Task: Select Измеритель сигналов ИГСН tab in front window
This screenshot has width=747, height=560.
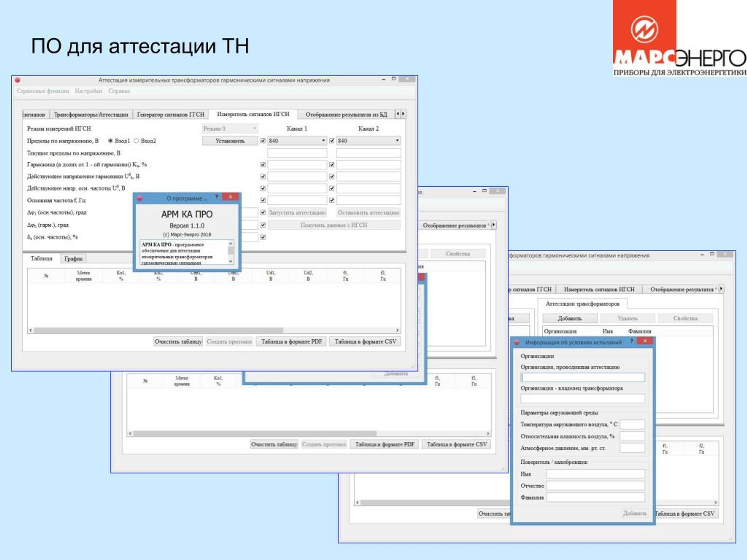Action: tap(253, 114)
